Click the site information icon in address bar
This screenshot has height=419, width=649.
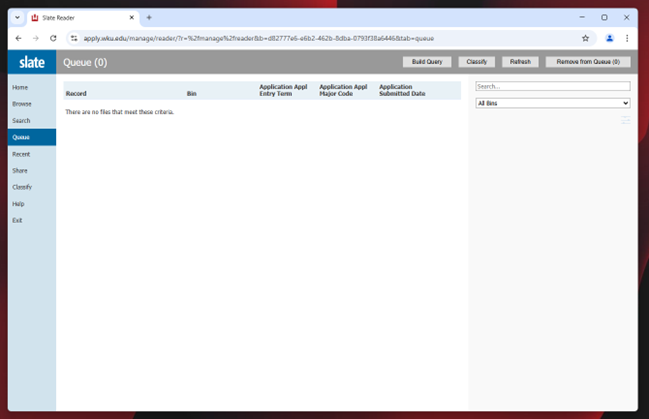[74, 38]
